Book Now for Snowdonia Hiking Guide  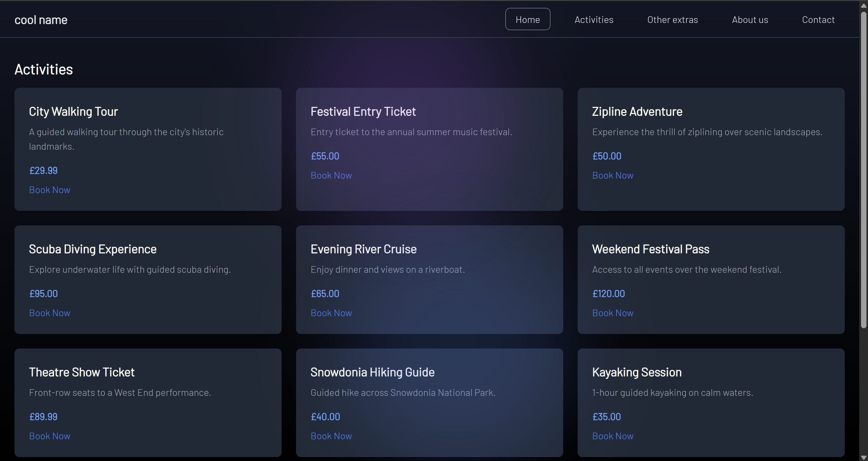[x=331, y=436]
